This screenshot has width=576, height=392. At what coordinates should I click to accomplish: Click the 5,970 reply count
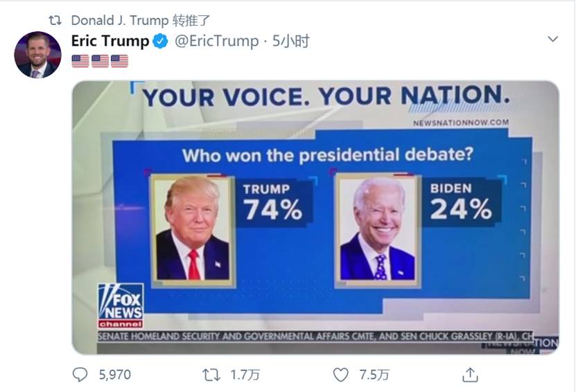114,375
